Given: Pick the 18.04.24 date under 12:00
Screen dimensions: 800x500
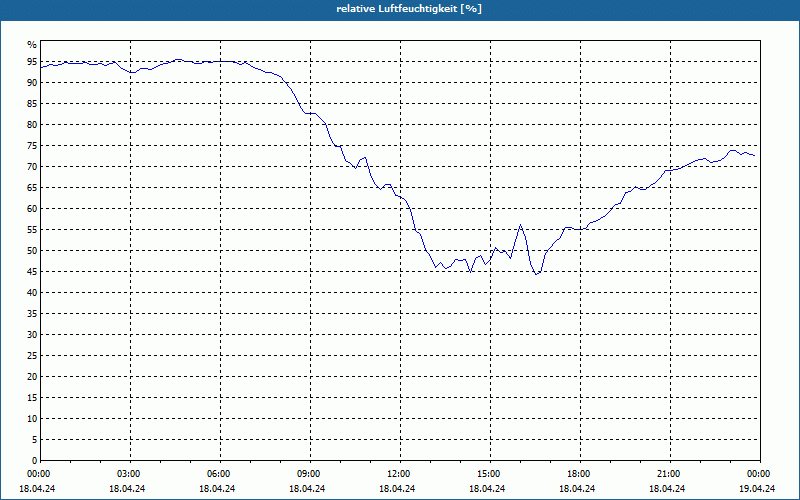Looking at the screenshot, I should 397,489.
